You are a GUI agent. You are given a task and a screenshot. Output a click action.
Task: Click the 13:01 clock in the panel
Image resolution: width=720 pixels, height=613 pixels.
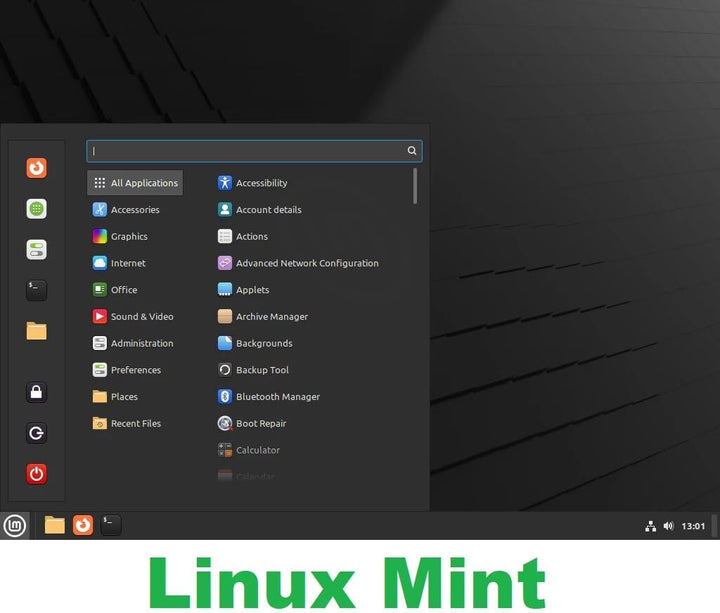pyautogui.click(x=693, y=526)
